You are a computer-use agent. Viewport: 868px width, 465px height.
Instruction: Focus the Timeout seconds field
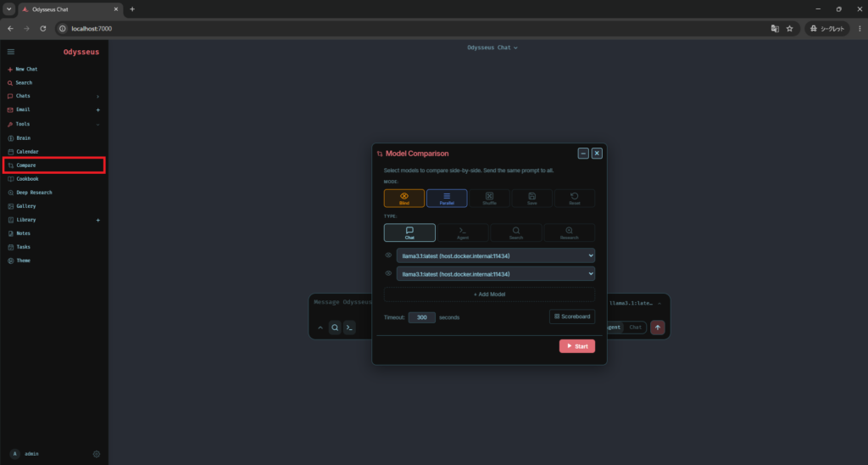tap(422, 317)
